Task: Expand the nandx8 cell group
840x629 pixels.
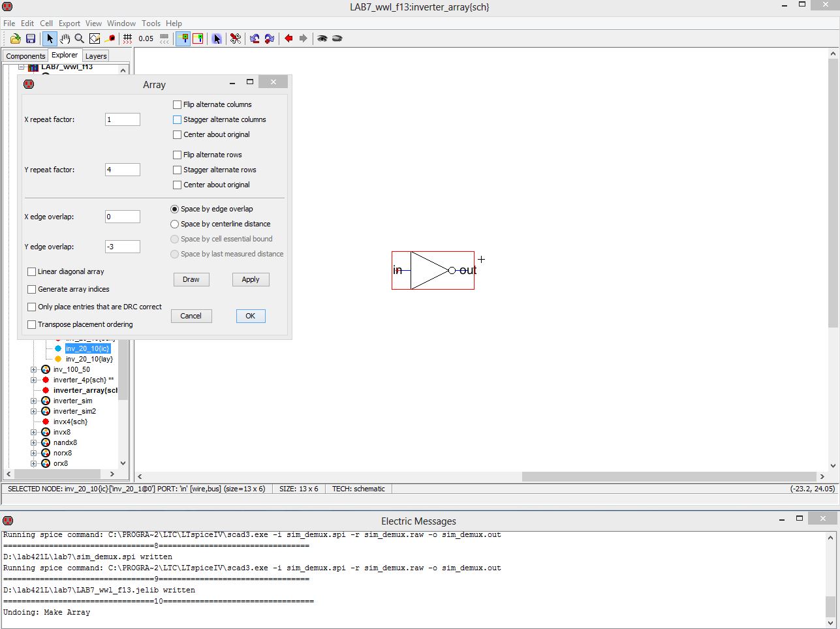Action: [34, 442]
